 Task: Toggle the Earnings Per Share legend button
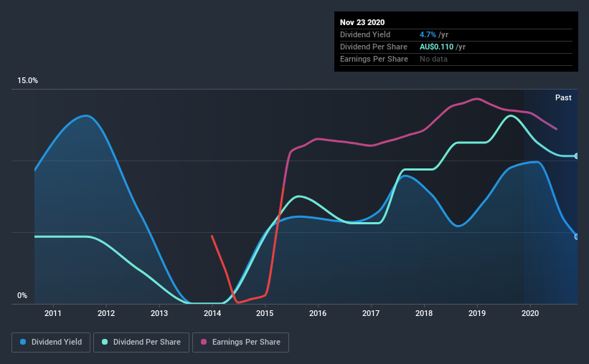click(x=240, y=343)
